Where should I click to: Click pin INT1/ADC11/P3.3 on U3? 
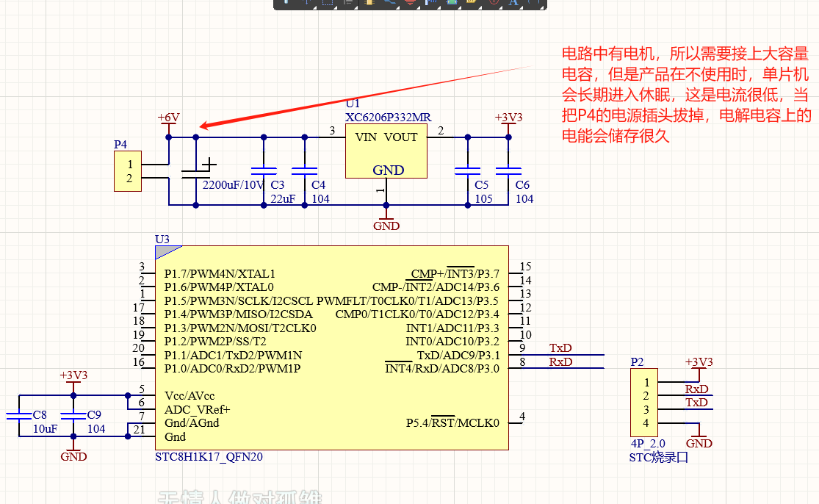(452, 328)
